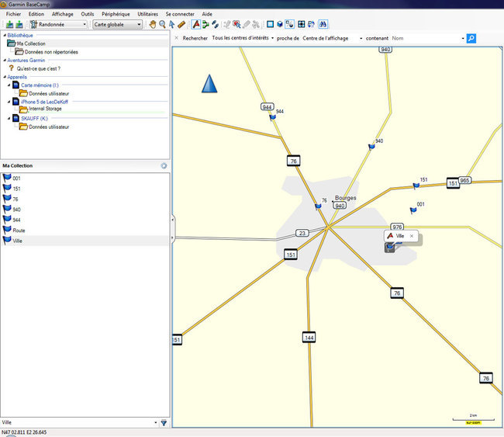The width and height of the screenshot is (504, 437).
Task: Close the search bar with X
Action: [176, 38]
